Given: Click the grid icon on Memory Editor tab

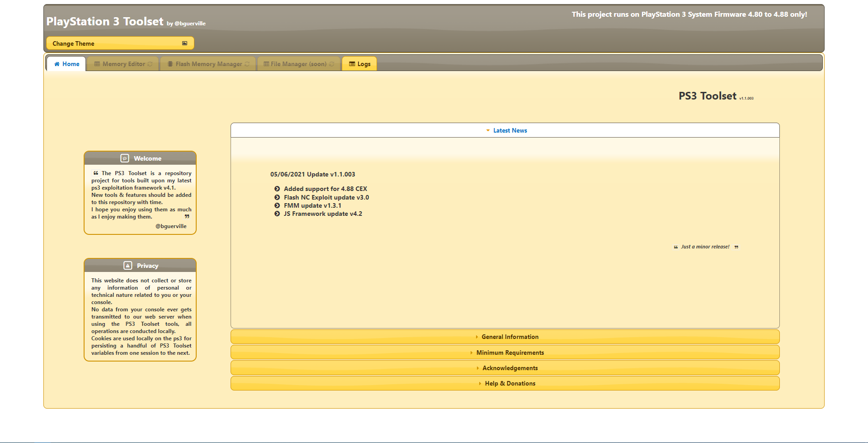Looking at the screenshot, I should tap(97, 64).
